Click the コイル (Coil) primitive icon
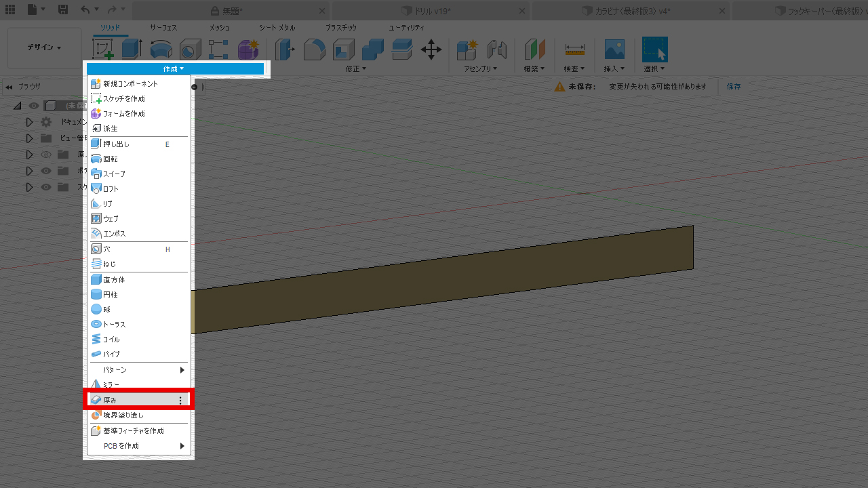The image size is (868, 488). pos(96,339)
